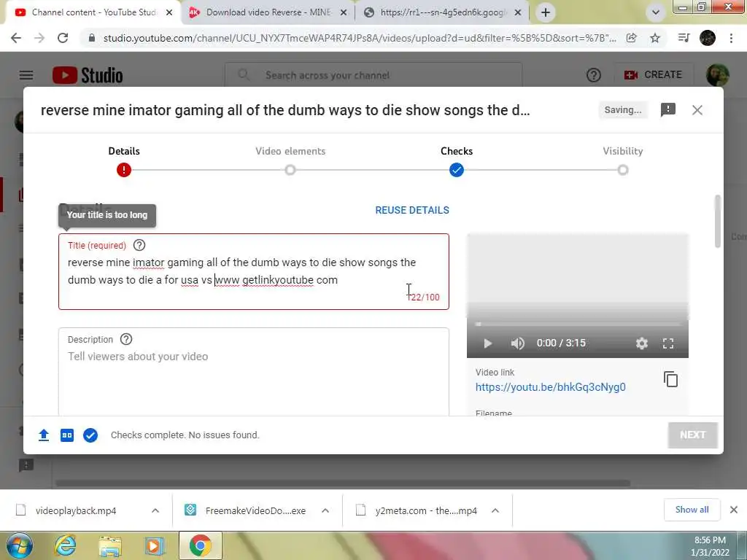Click the NEXT button
The image size is (747, 560).
click(693, 435)
